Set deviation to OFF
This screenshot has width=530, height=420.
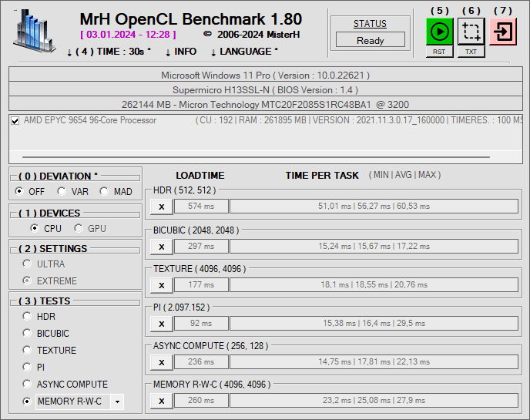[19, 191]
